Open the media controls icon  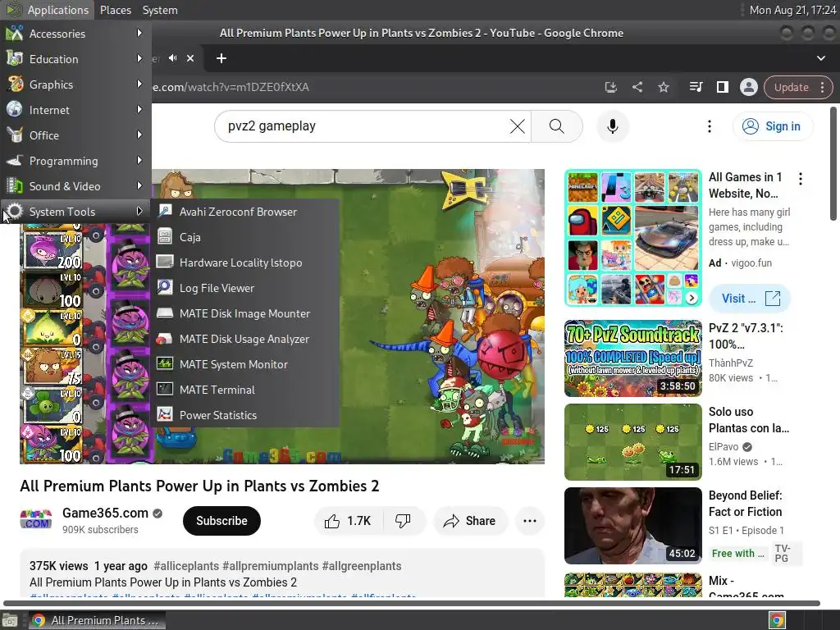point(696,87)
